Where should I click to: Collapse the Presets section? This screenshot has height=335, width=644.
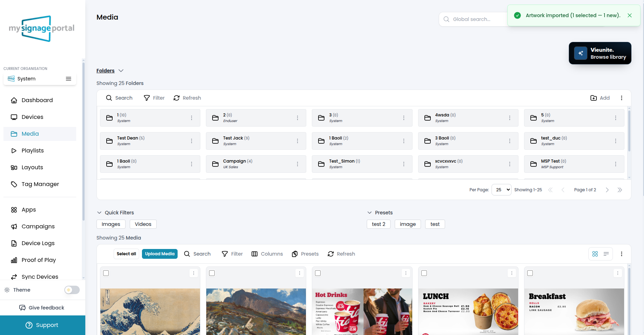point(370,213)
